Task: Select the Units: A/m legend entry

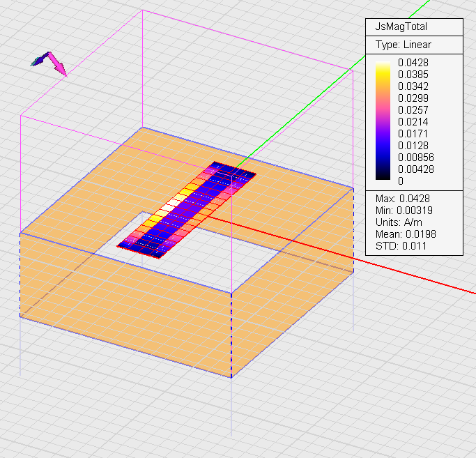Action: [x=399, y=222]
